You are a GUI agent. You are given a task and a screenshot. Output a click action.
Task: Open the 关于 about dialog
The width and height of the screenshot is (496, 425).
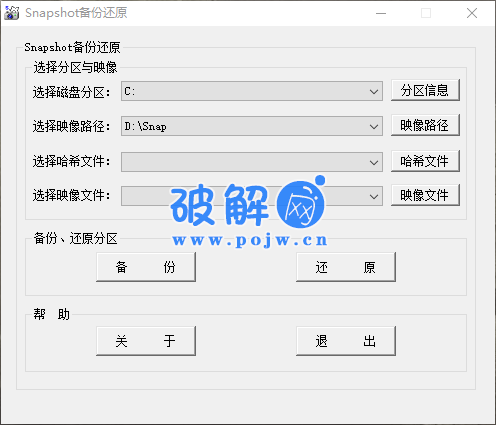[146, 341]
